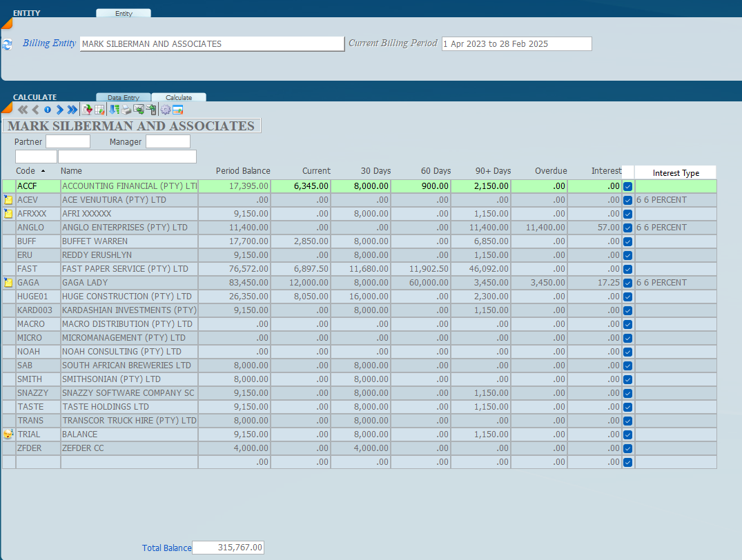Click the refresh icon beside Billing Entity

coord(8,44)
